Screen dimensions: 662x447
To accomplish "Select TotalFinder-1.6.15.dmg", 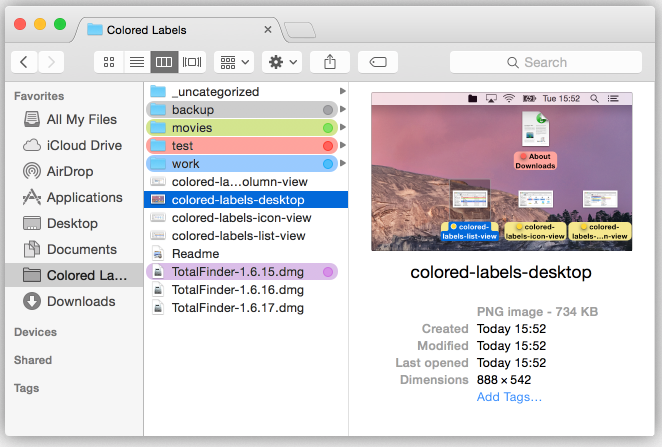I will point(242,272).
